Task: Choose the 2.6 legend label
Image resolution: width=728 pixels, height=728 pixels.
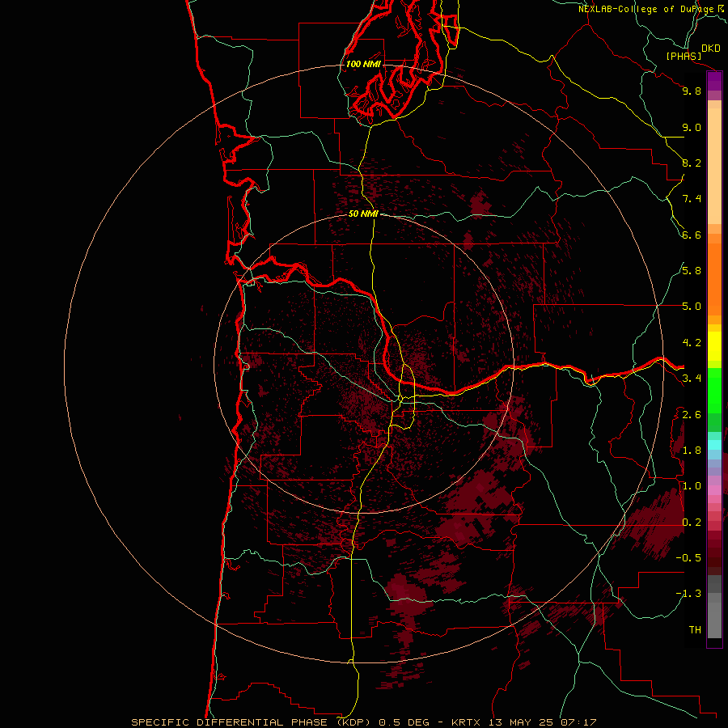Action: tap(692, 415)
